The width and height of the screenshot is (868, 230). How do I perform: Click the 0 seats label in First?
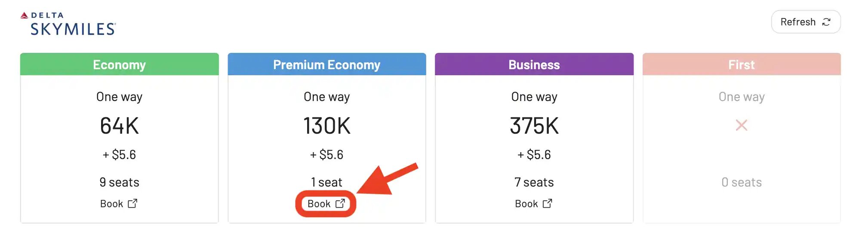pyautogui.click(x=742, y=182)
